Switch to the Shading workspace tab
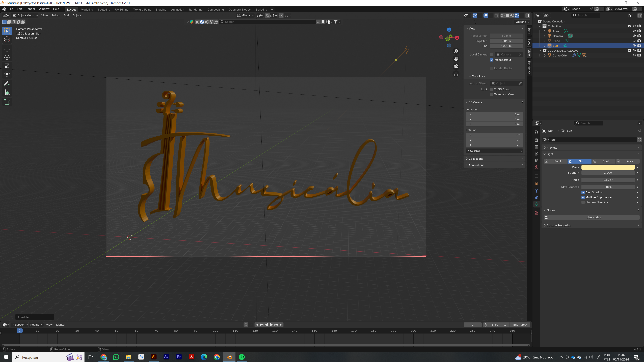 tap(161, 10)
